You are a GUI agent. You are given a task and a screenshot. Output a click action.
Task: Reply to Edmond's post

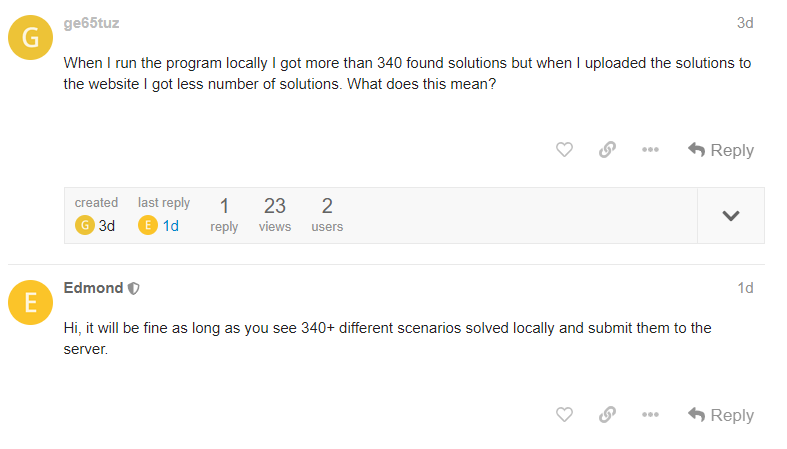[721, 415]
